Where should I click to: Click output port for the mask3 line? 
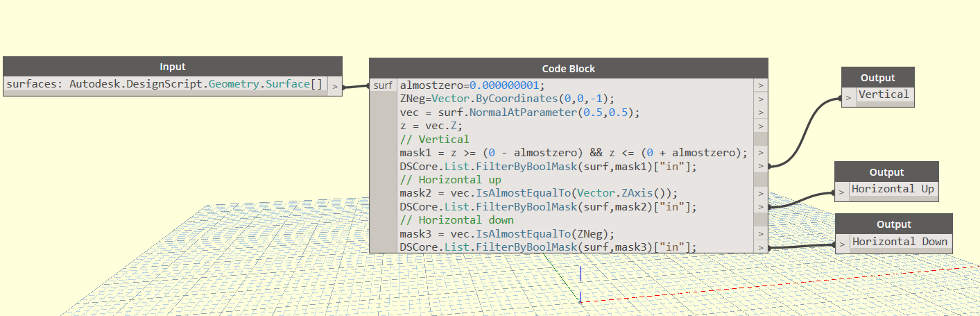point(761,233)
